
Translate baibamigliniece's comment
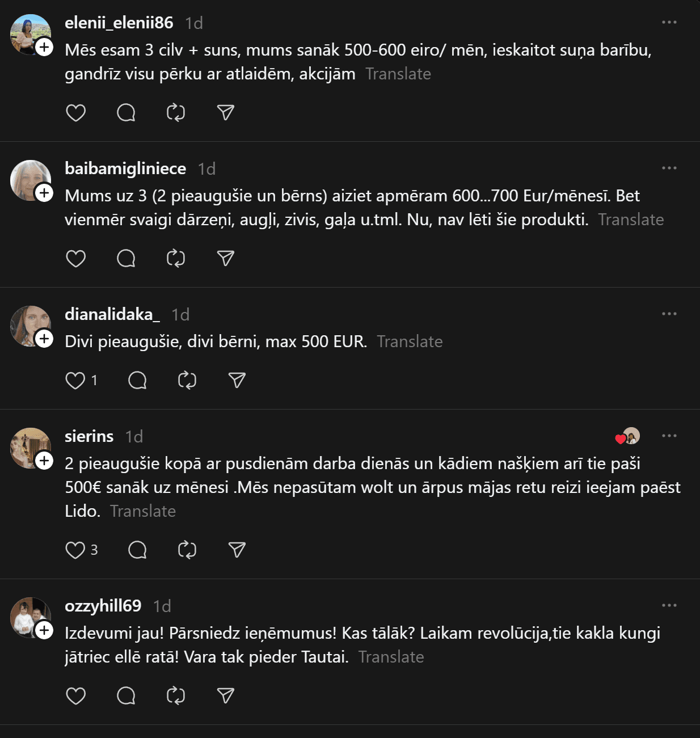[x=631, y=220]
